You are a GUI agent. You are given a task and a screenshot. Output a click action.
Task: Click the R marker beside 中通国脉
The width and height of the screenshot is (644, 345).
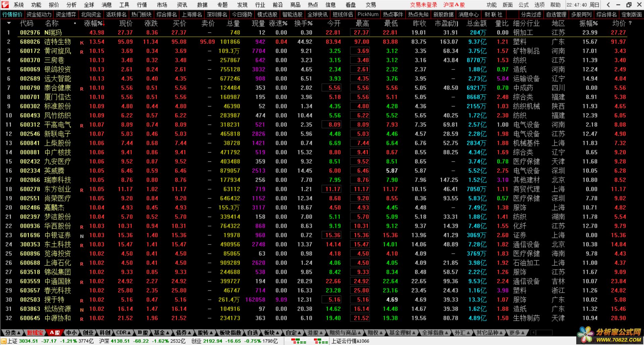click(82, 282)
